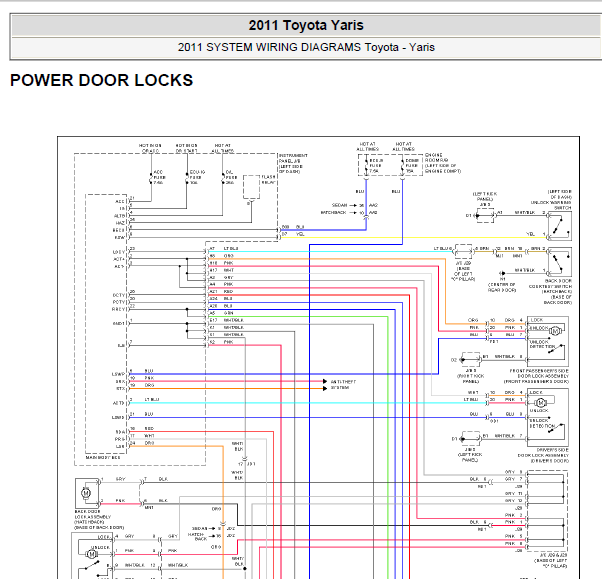The image size is (602, 579).
Task: Click Back Door Lock Assembly (Hatchback) label
Action: (99, 519)
